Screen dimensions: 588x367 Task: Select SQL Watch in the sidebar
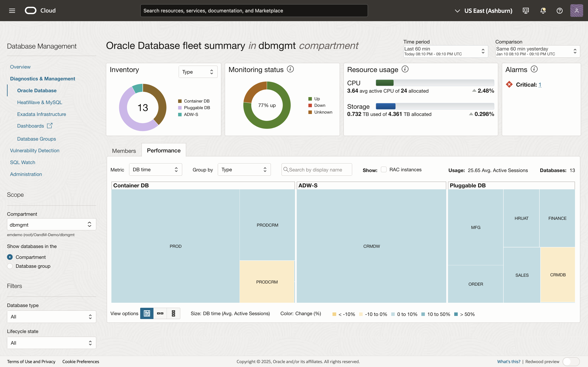point(22,162)
